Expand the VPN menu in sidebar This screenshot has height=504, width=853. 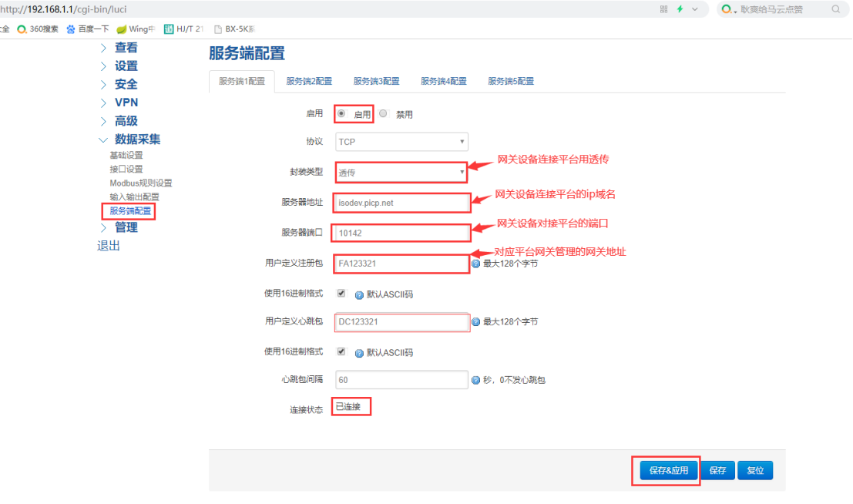126,102
